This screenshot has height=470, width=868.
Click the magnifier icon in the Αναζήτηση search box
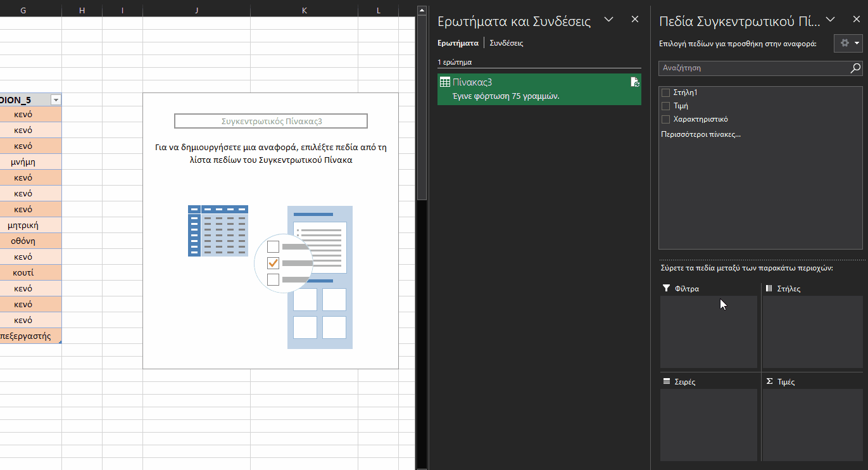(x=855, y=68)
